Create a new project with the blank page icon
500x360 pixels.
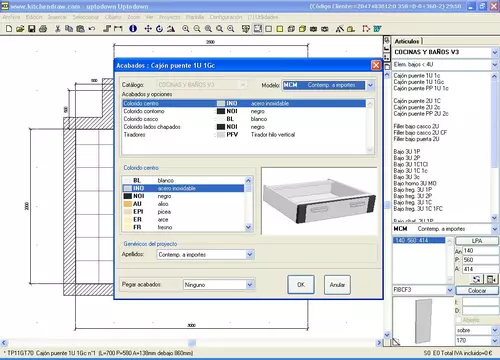(9, 29)
